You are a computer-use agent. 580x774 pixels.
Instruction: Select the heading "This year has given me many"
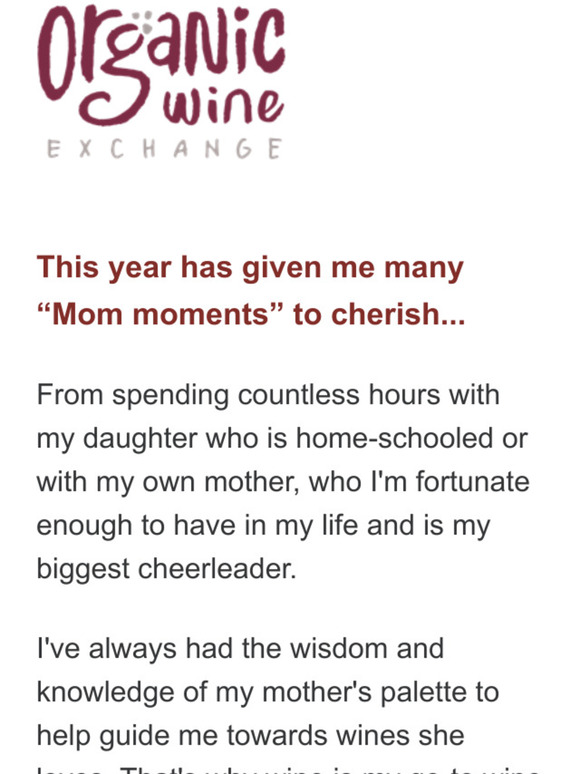250,268
